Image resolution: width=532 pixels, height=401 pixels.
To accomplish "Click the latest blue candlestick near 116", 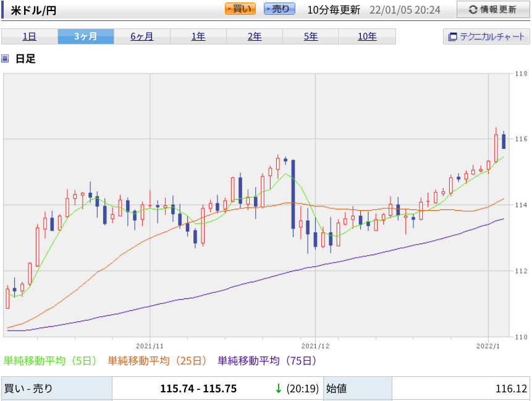I will (x=504, y=141).
